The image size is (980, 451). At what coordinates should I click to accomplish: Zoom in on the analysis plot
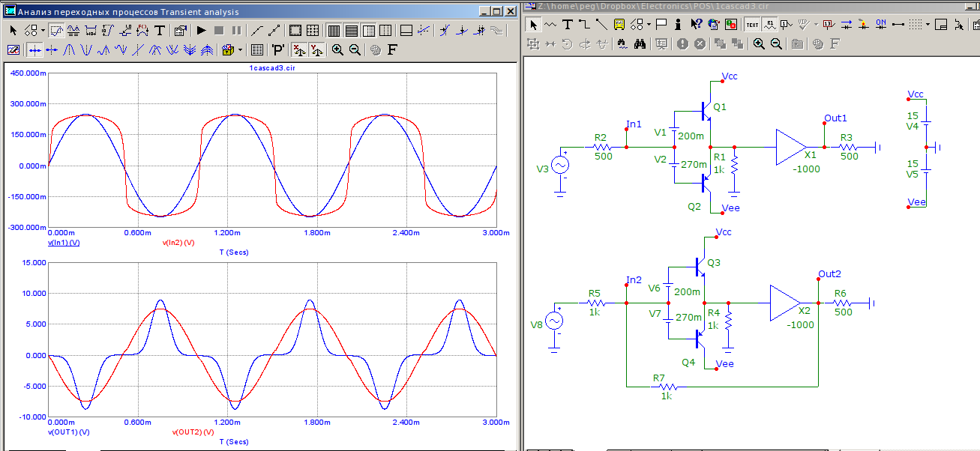(337, 50)
